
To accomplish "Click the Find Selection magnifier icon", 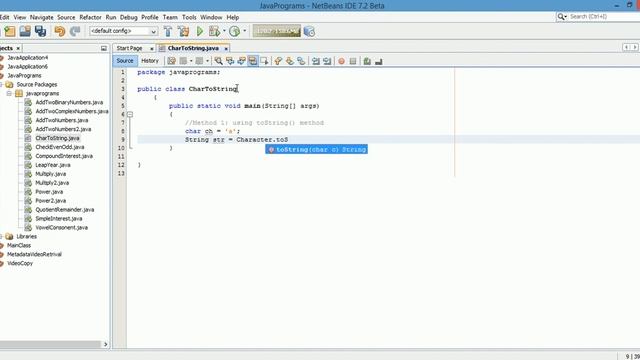I will 218,61.
